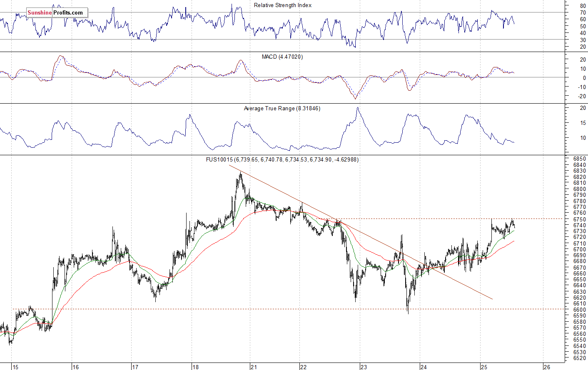Image resolution: width=588 pixels, height=370 pixels.
Task: Click the 17 date label
Action: pos(135,367)
